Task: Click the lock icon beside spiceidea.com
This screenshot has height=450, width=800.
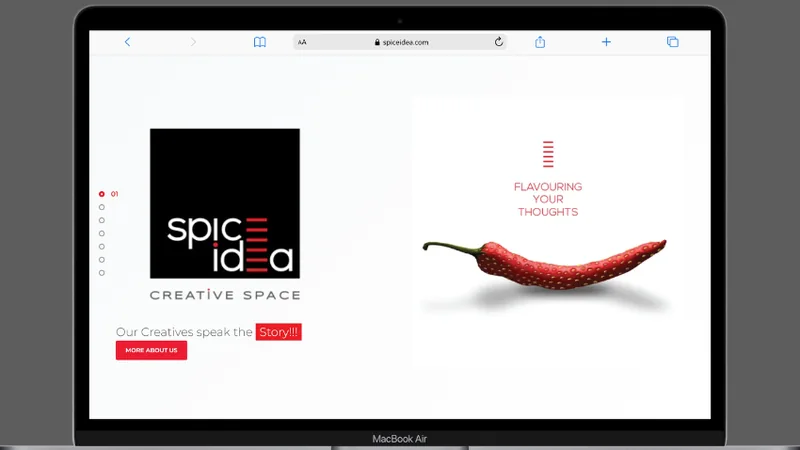Action: 377,42
